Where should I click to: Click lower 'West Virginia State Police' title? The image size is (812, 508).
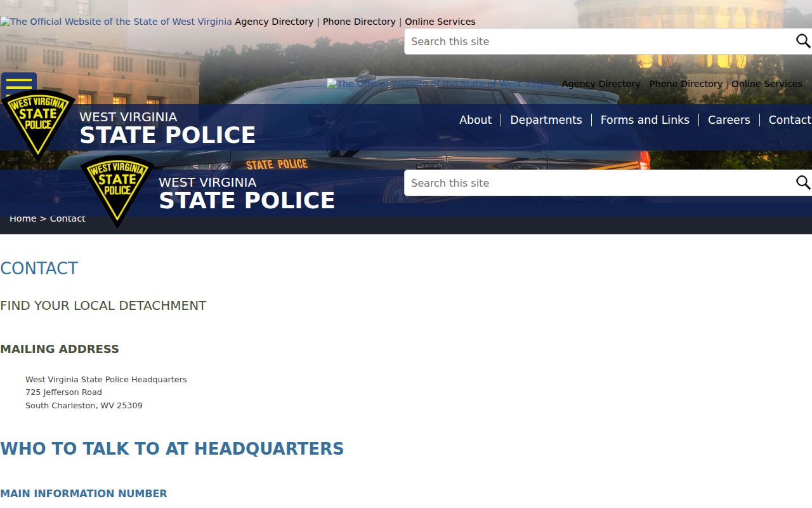pos(247,194)
